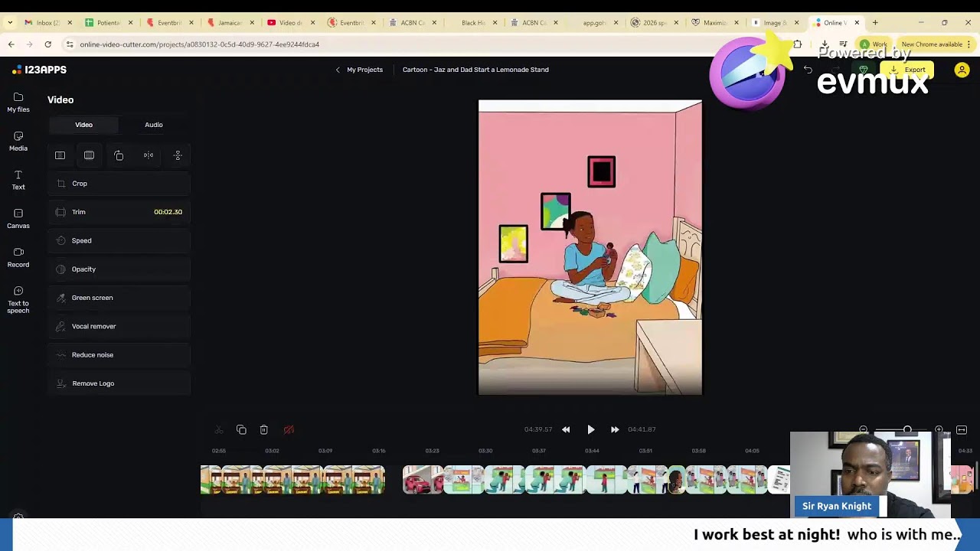Click the video preview canvas

pos(590,247)
